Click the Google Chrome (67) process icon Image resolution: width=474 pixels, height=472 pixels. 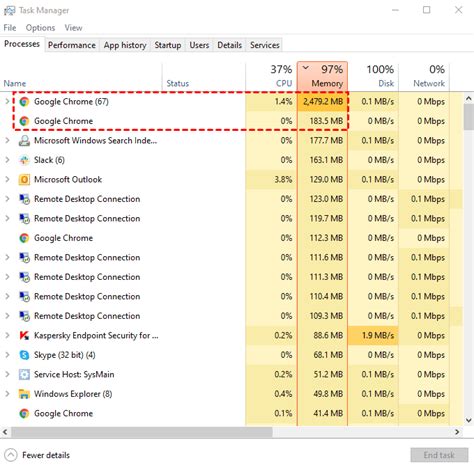pos(24,102)
